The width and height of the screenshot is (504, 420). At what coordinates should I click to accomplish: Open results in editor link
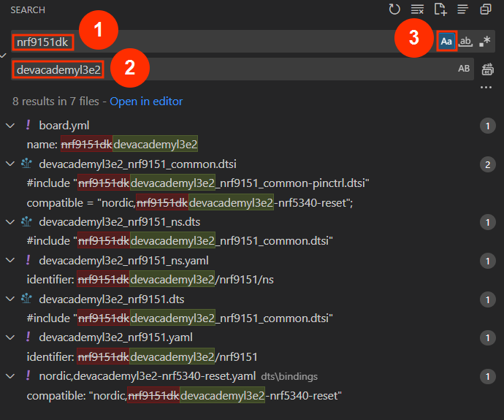(x=146, y=102)
